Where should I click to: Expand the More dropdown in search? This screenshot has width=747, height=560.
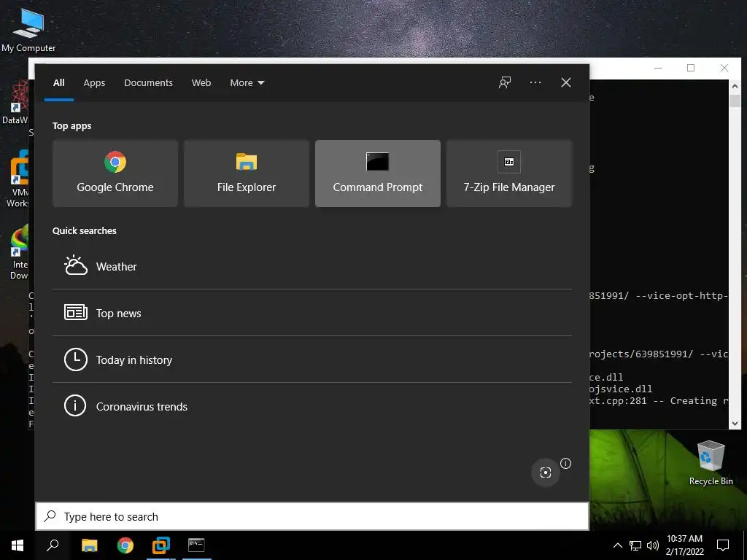pos(247,83)
